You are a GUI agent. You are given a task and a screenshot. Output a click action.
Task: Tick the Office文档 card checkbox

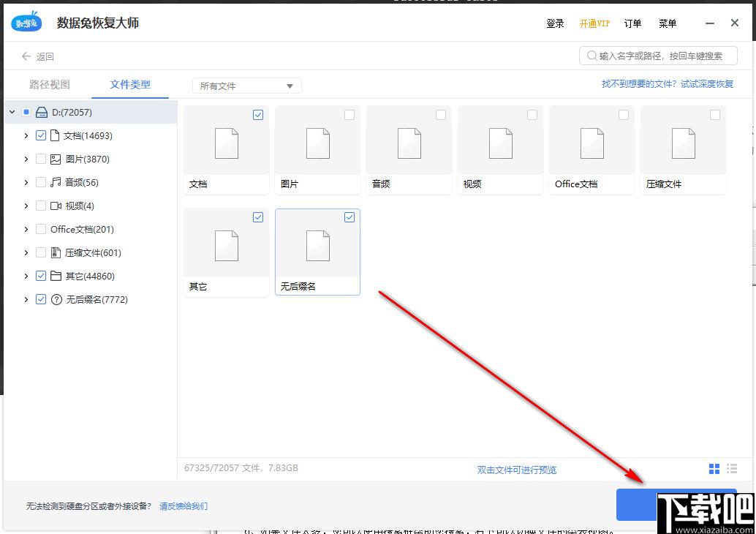coord(624,115)
